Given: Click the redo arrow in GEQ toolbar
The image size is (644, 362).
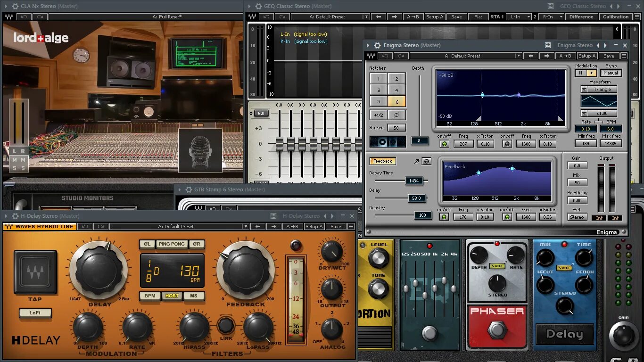Looking at the screenshot, I should tap(281, 16).
